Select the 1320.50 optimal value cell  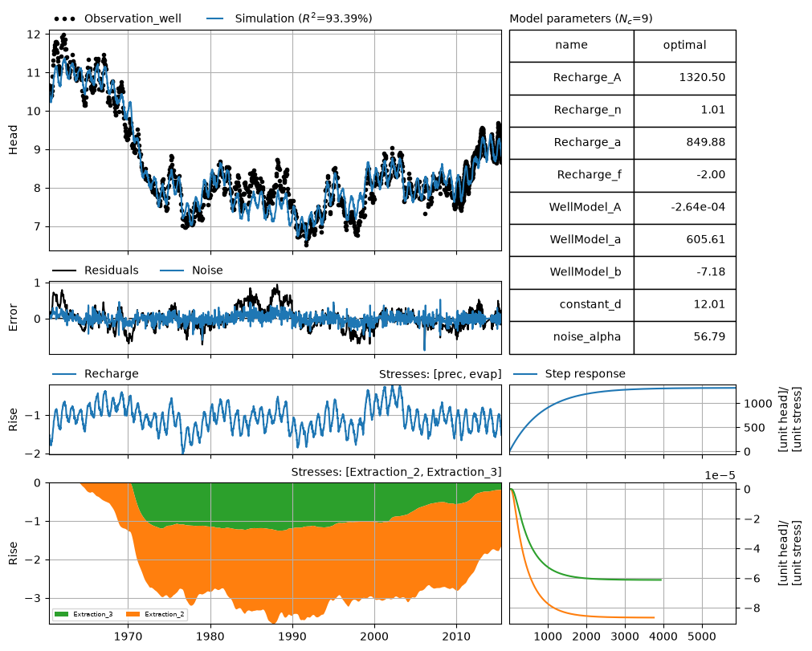coord(684,78)
